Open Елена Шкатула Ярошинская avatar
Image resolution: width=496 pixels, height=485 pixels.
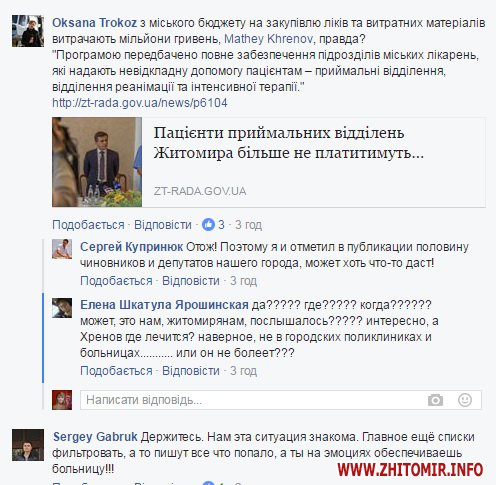pos(62,308)
